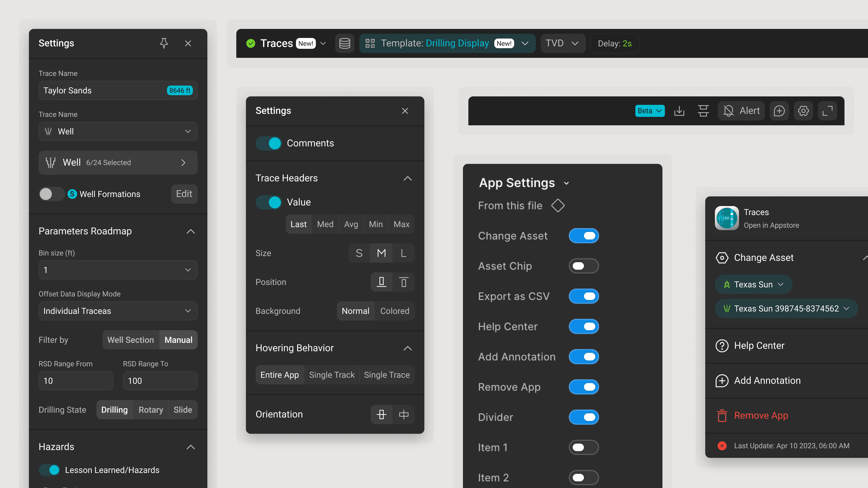
Task: Toggle the Comments switch
Action: click(268, 143)
